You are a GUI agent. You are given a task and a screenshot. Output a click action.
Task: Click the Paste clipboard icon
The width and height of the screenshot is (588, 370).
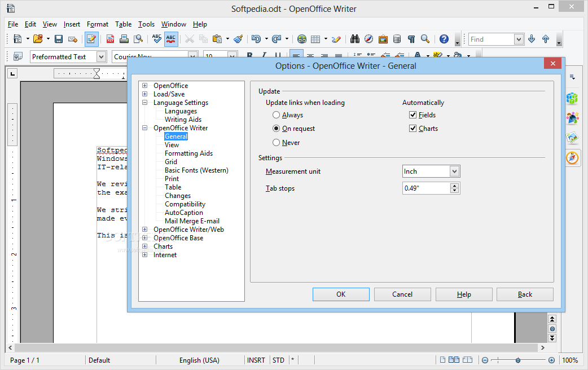click(x=217, y=39)
